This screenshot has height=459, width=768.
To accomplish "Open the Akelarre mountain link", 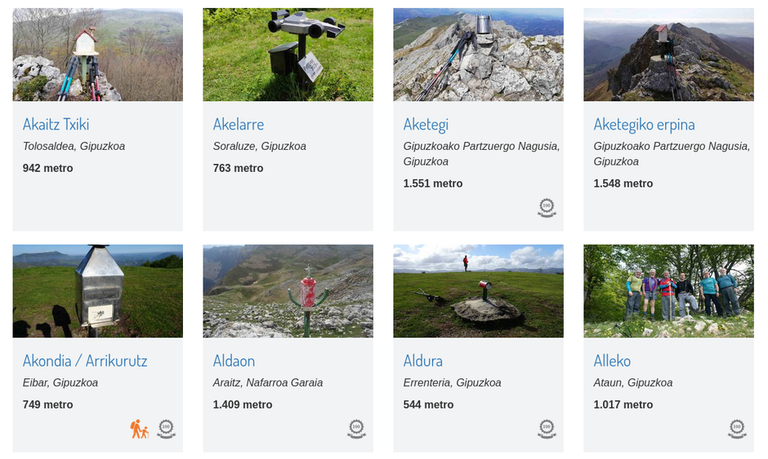I will [x=238, y=125].
